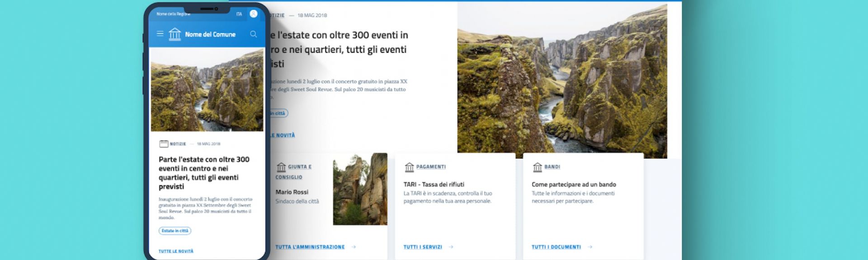Open the TUTTI I SERVIZI link
This screenshot has width=868, height=260.
point(423,247)
